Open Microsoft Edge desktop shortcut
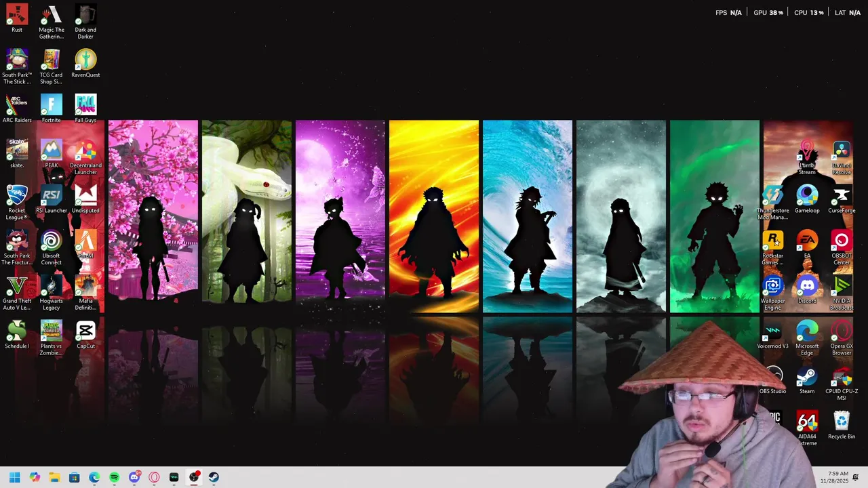The height and width of the screenshot is (488, 868). tap(807, 338)
